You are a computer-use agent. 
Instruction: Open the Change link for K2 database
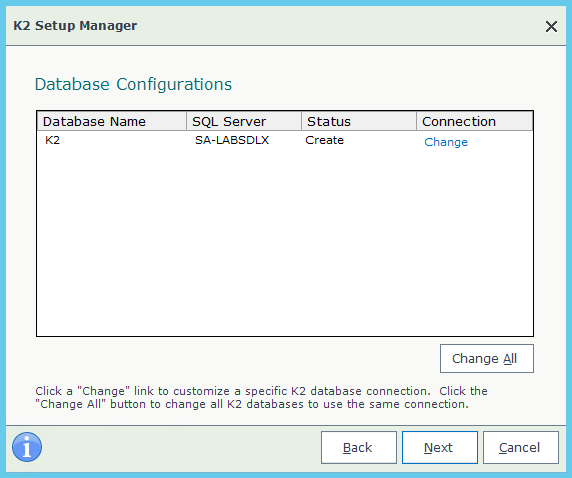click(446, 142)
